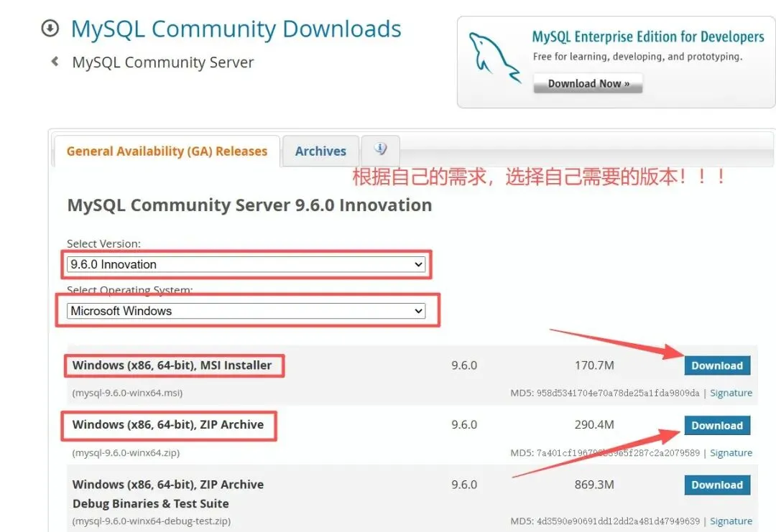The width and height of the screenshot is (776, 532).
Task: Open the Select Version dropdown
Action: [246, 264]
